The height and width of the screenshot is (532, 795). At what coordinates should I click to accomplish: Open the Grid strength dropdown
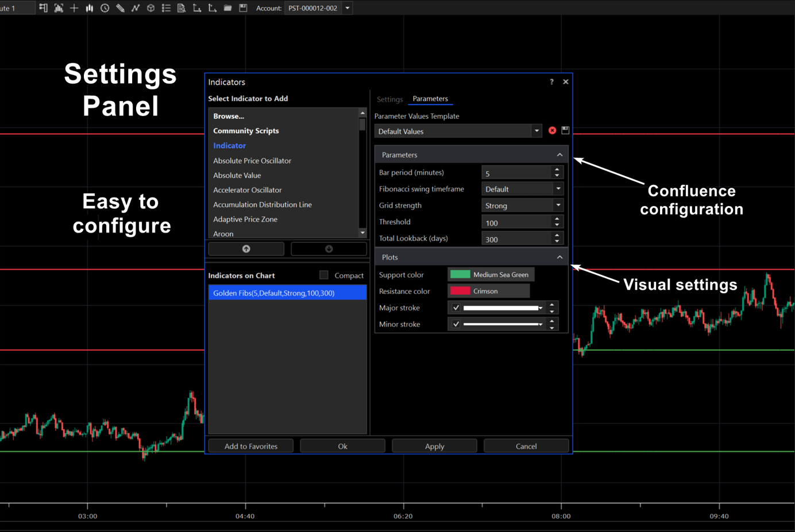(x=558, y=205)
